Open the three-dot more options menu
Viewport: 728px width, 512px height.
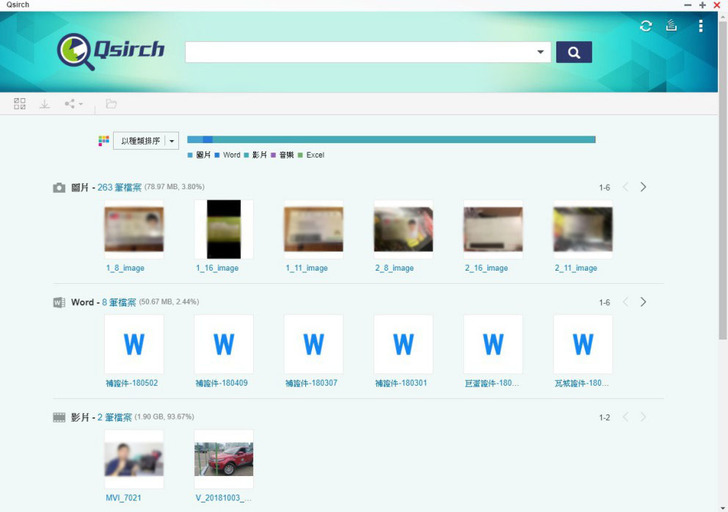coord(701,26)
